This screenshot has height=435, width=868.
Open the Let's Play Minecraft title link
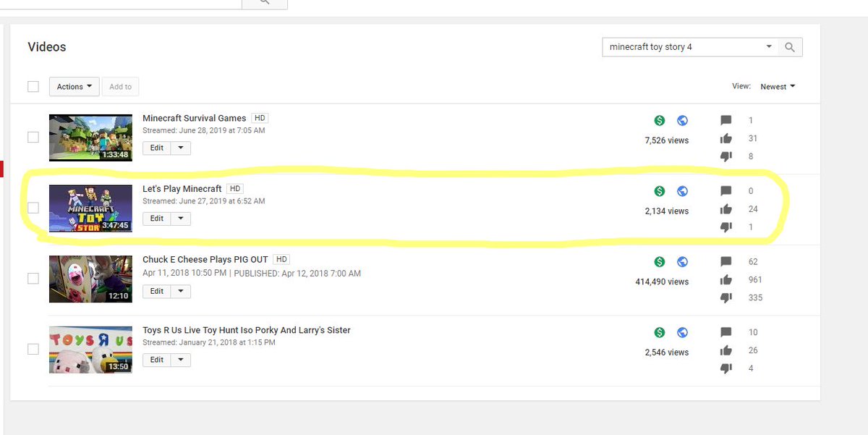182,189
